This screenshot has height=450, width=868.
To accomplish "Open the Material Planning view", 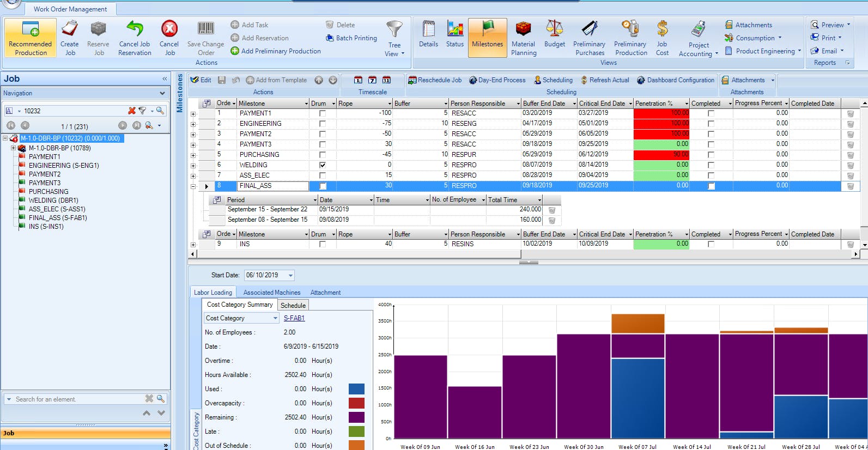I will [523, 29].
